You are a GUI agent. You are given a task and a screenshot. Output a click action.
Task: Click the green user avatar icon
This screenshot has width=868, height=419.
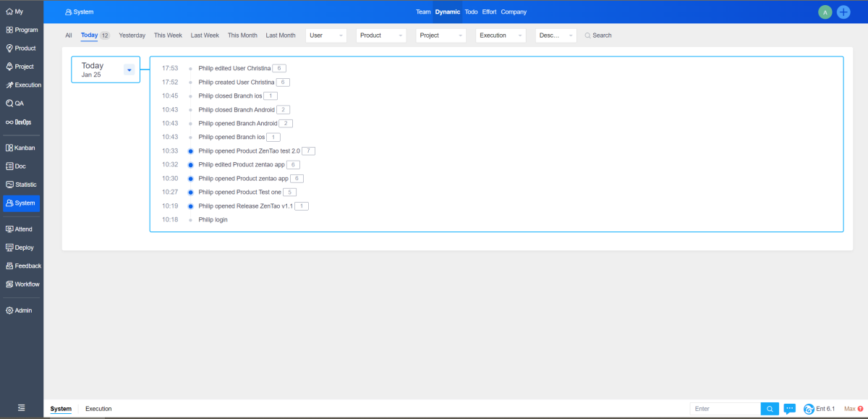825,12
